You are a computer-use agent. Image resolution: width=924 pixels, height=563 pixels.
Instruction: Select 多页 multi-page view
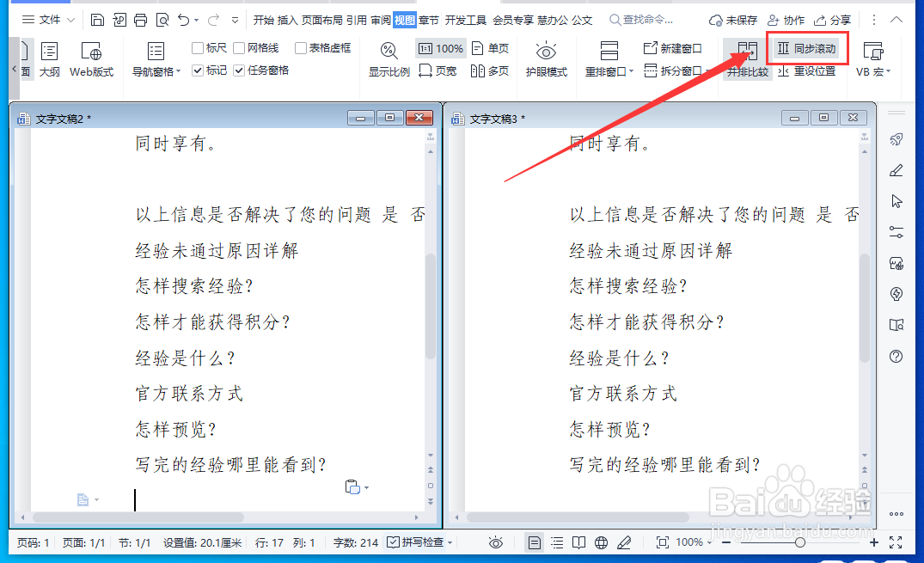[x=490, y=70]
